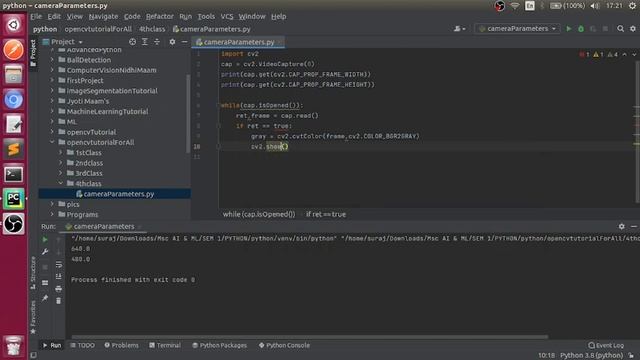Print the Run console output

tap(58, 289)
